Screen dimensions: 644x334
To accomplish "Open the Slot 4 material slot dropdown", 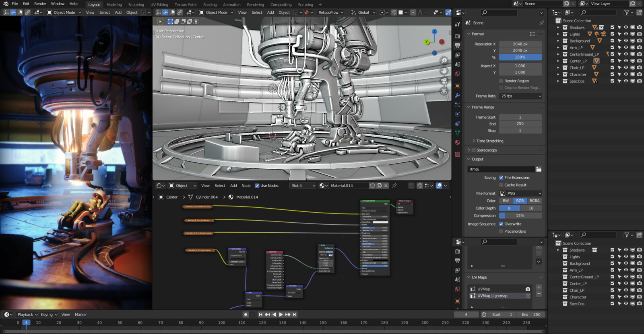I will pos(303,186).
